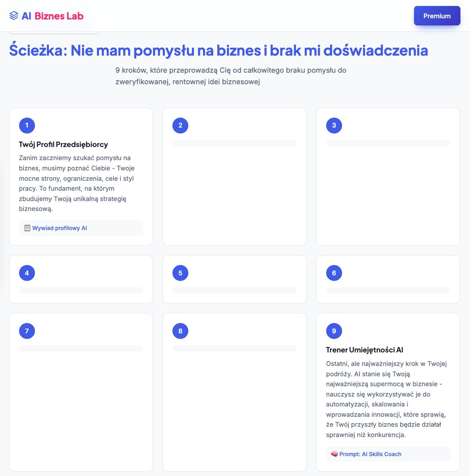Select the step 5 number badge
This screenshot has height=476, width=470.
pos(180,273)
